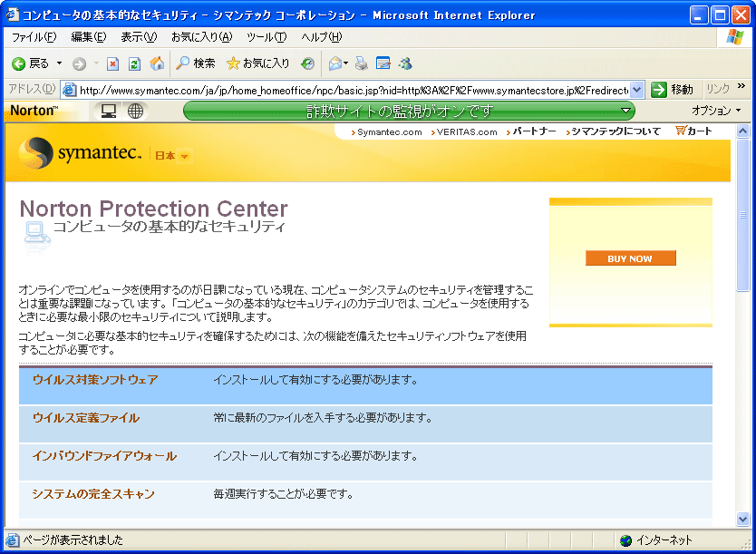Viewport: 756px width, 554px height.
Task: Open the 検索 search pane
Action: pos(195,63)
